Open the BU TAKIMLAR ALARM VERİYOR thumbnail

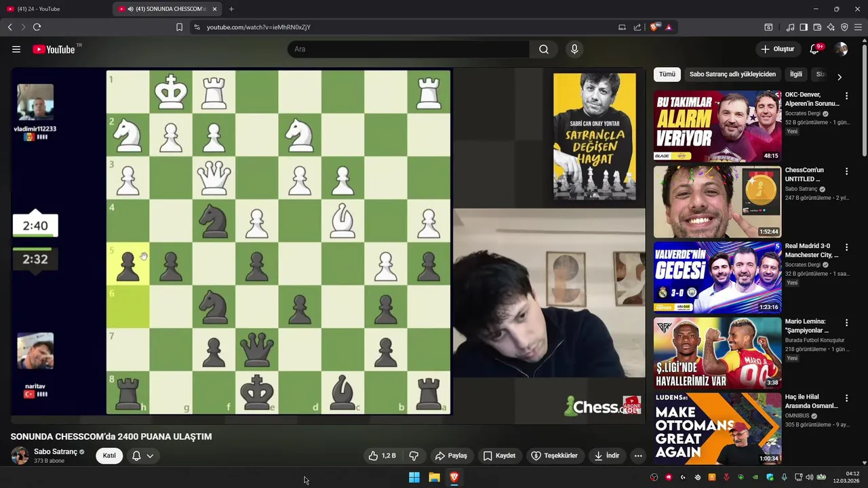(717, 126)
